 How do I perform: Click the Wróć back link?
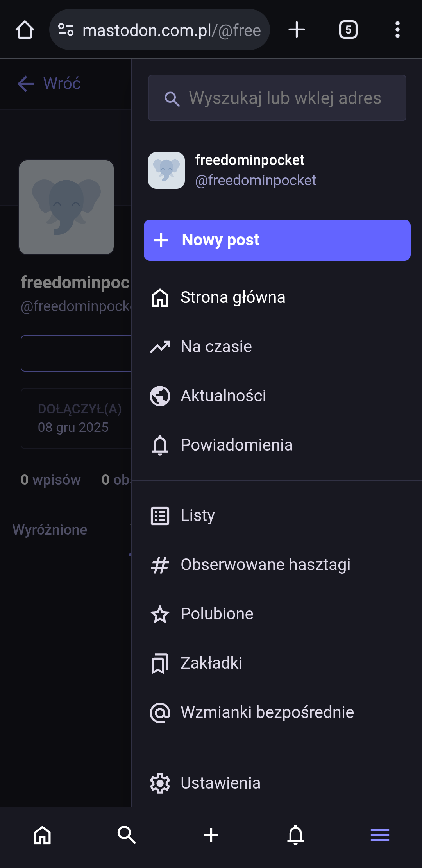click(49, 84)
